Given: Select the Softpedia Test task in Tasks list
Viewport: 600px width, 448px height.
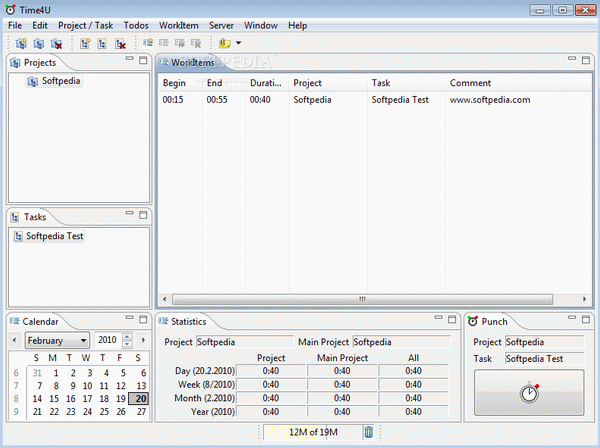Looking at the screenshot, I should coord(49,236).
